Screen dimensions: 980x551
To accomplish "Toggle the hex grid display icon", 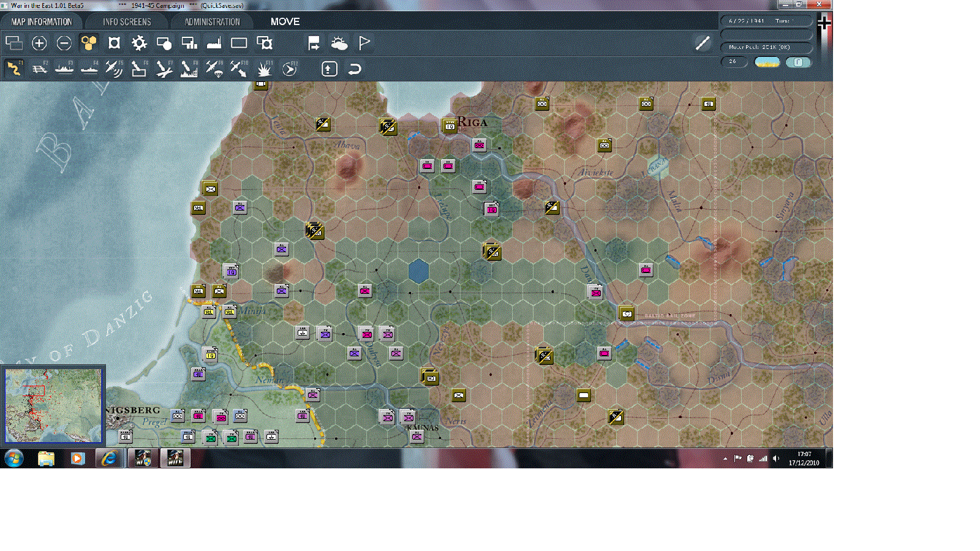I will 89,43.
